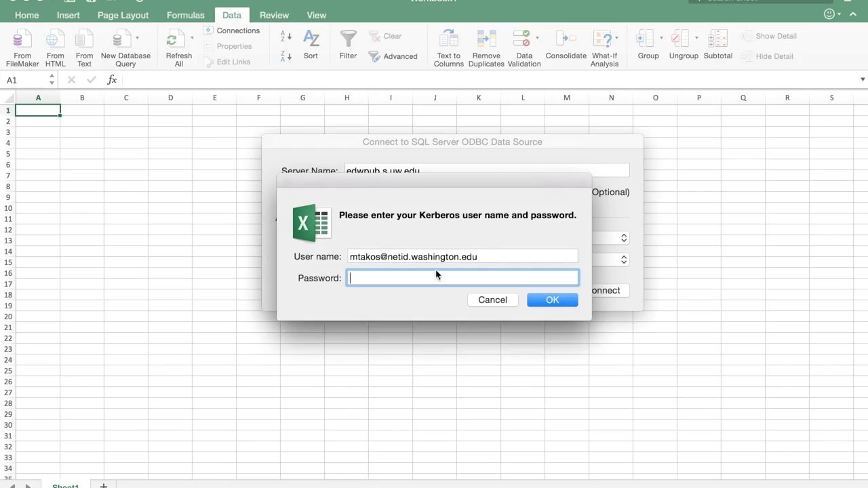Viewport: 868px width, 488px height.
Task: Expand Group dropdown arrow
Action: (661, 38)
